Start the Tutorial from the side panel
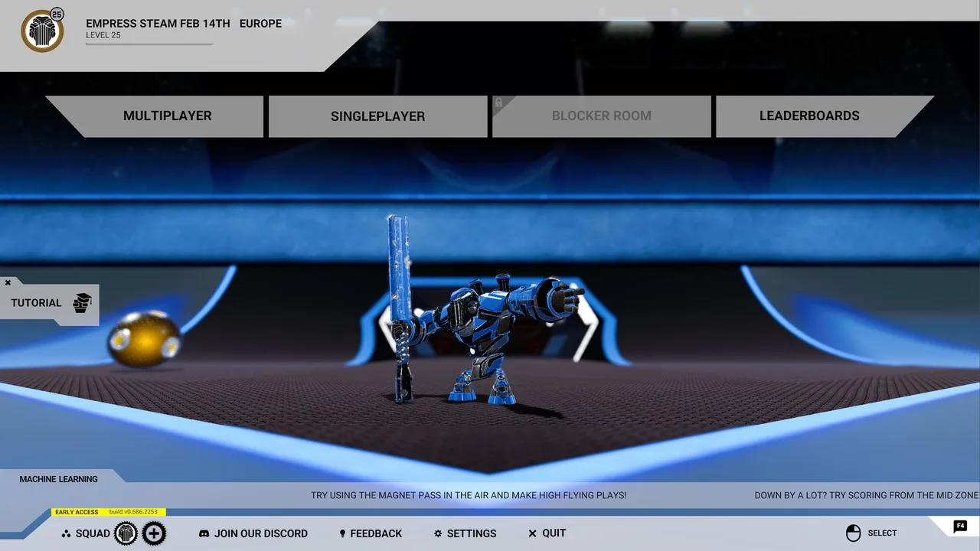Screen dimensions: 980x551 [x=50, y=303]
